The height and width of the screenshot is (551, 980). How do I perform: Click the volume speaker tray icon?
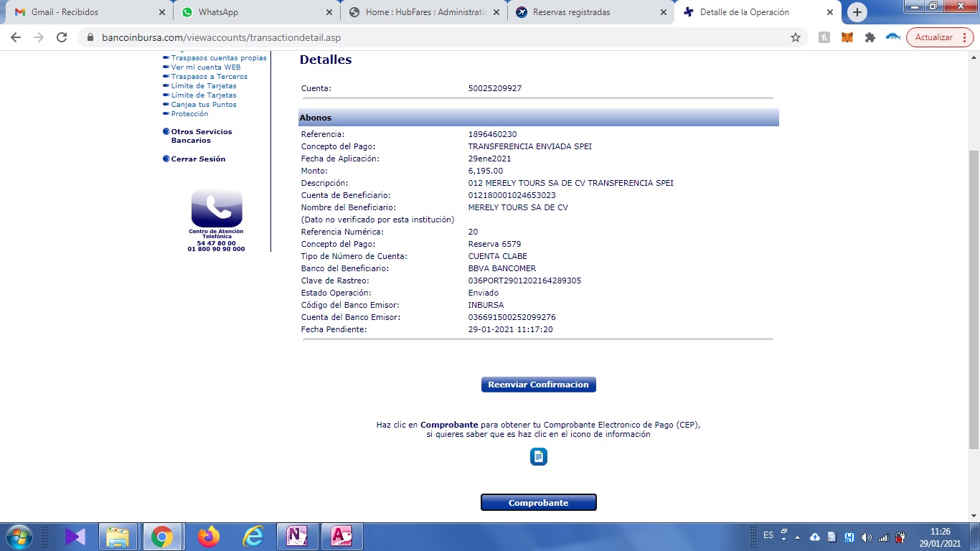866,537
